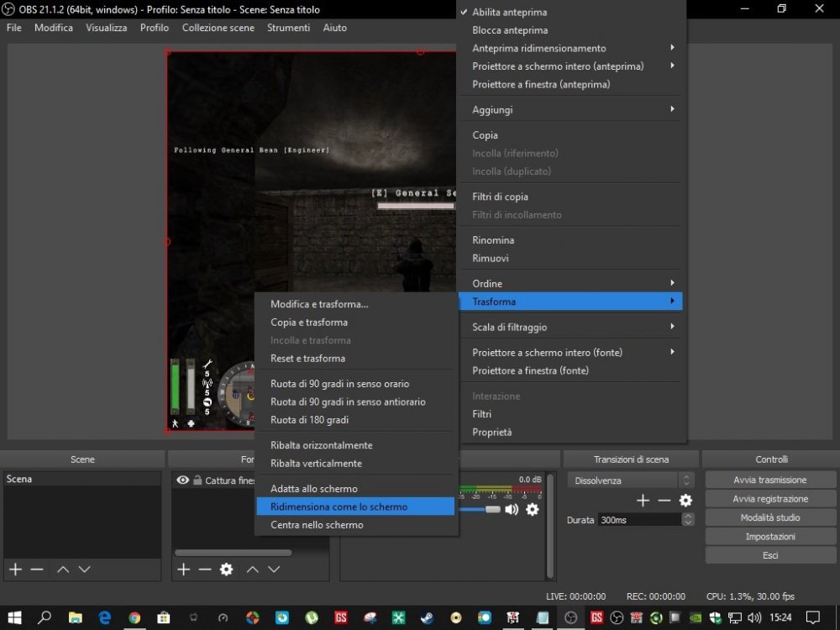
Task: Open the Strumenti menu
Action: pyautogui.click(x=288, y=28)
